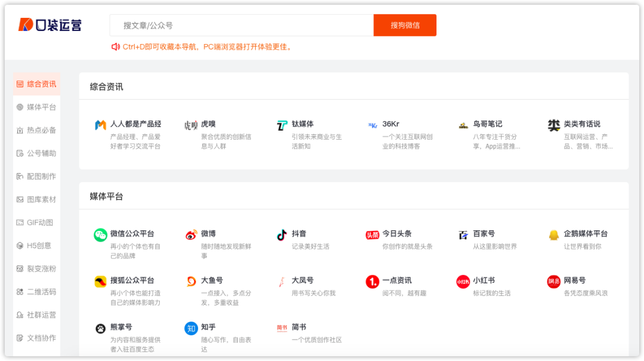Image resolution: width=644 pixels, height=361 pixels.
Task: Click the 搜狐公众平台 icon
Action: pyautogui.click(x=100, y=282)
